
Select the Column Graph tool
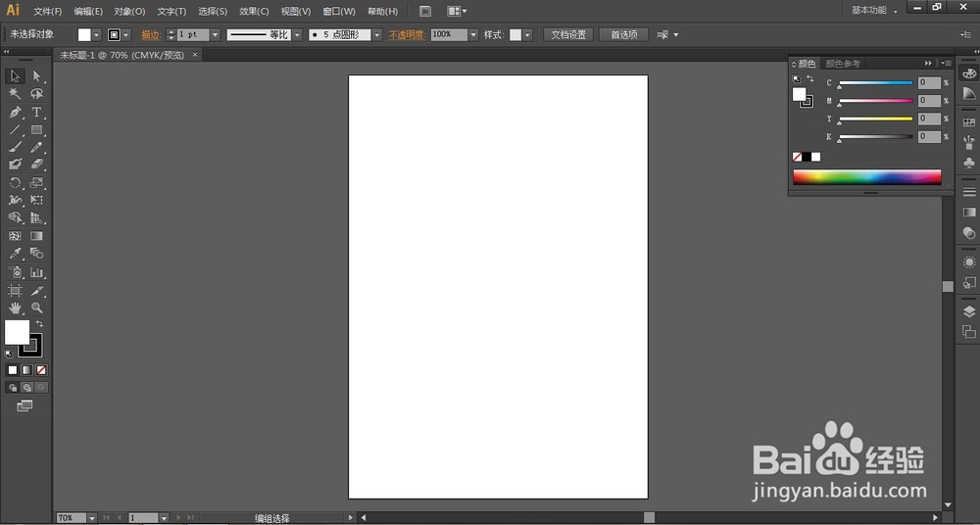tap(37, 272)
